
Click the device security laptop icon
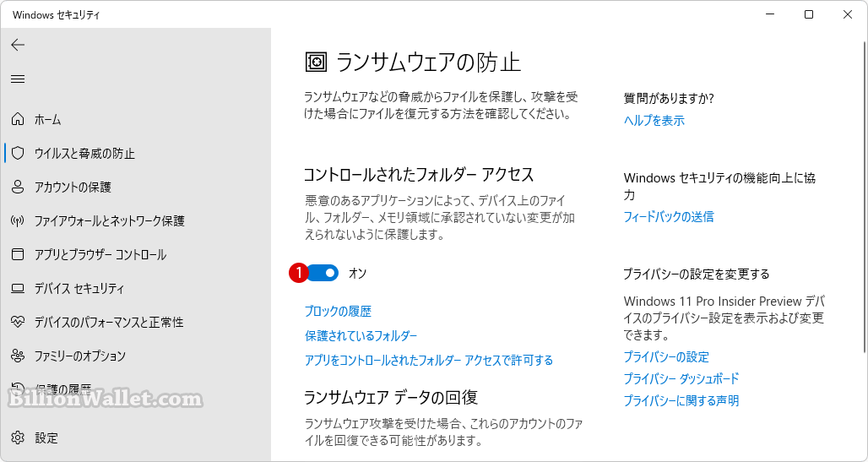click(18, 288)
